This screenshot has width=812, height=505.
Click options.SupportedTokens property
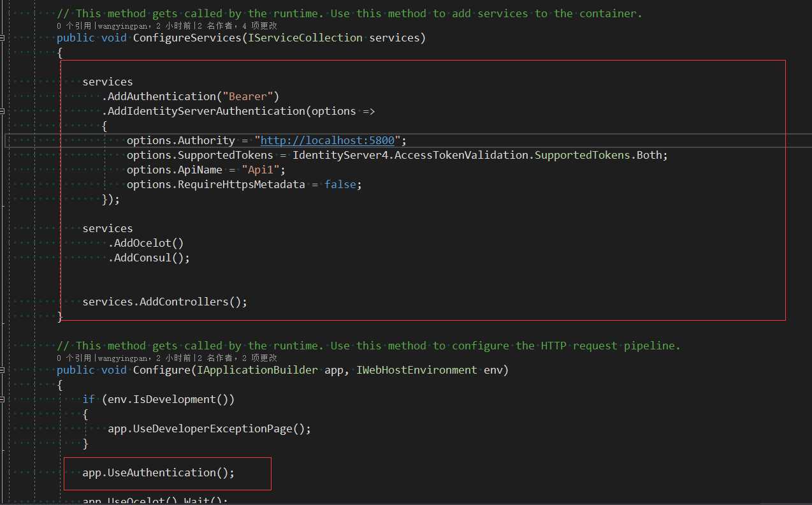pos(199,155)
